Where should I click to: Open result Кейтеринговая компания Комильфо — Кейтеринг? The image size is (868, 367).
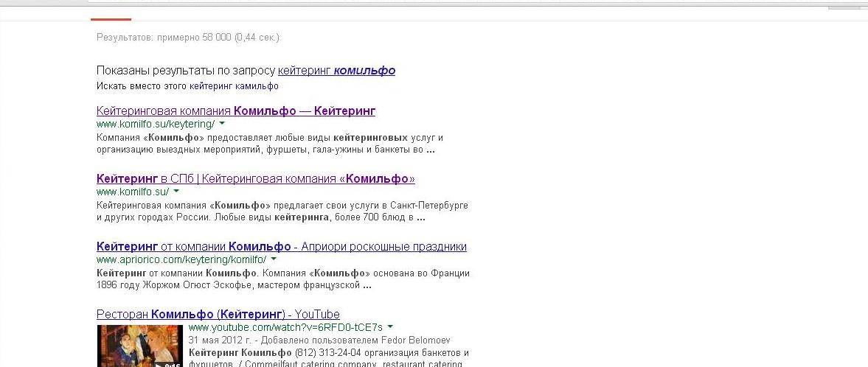236,111
